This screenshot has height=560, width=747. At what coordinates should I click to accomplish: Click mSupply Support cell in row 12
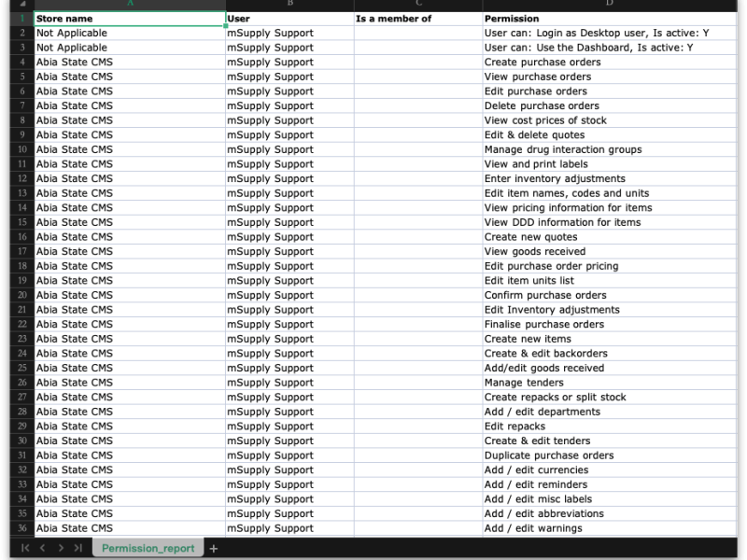(289, 178)
